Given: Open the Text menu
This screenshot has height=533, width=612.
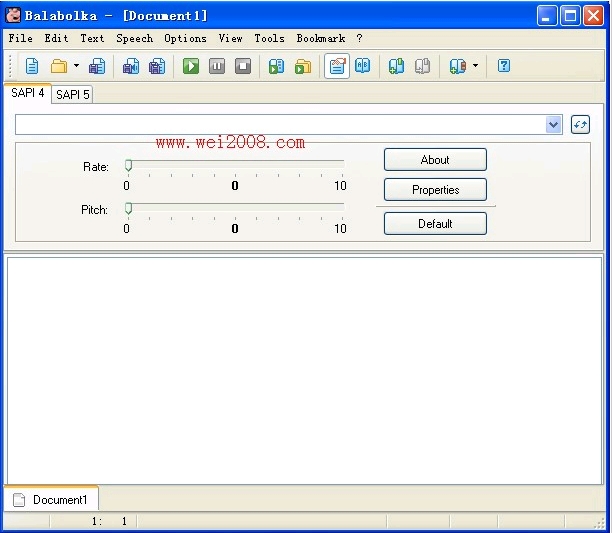Looking at the screenshot, I should tap(92, 38).
